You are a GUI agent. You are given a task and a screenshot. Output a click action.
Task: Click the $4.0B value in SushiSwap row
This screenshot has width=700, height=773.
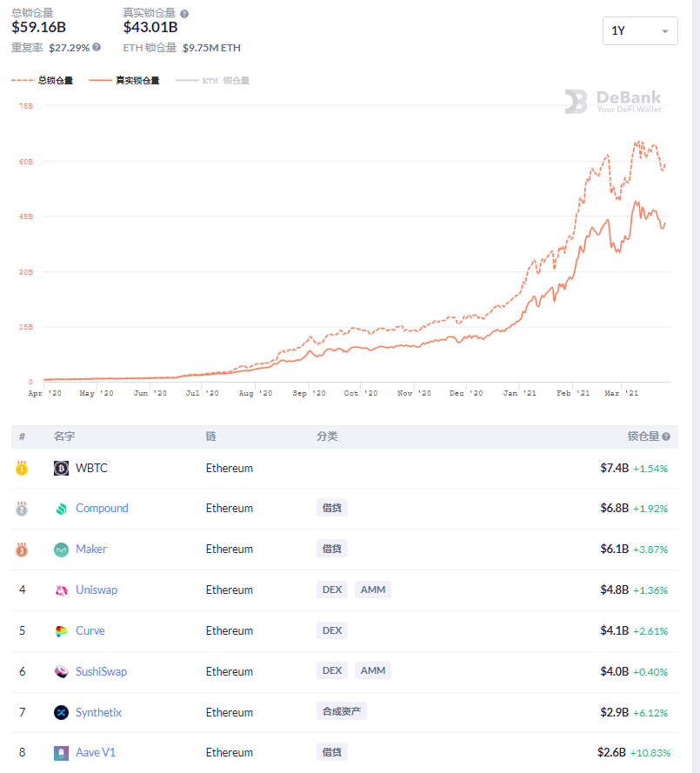(x=614, y=671)
